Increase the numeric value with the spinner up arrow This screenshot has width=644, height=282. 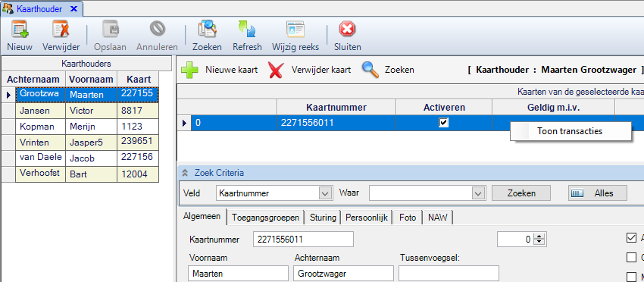point(540,236)
